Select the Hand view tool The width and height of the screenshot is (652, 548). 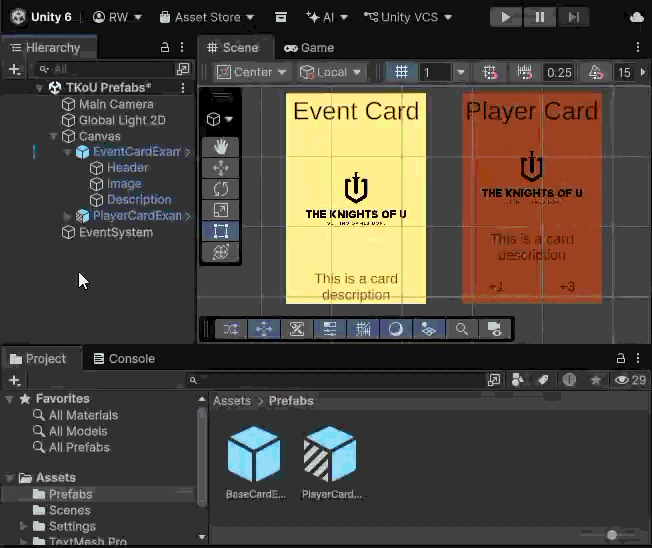tap(220, 147)
